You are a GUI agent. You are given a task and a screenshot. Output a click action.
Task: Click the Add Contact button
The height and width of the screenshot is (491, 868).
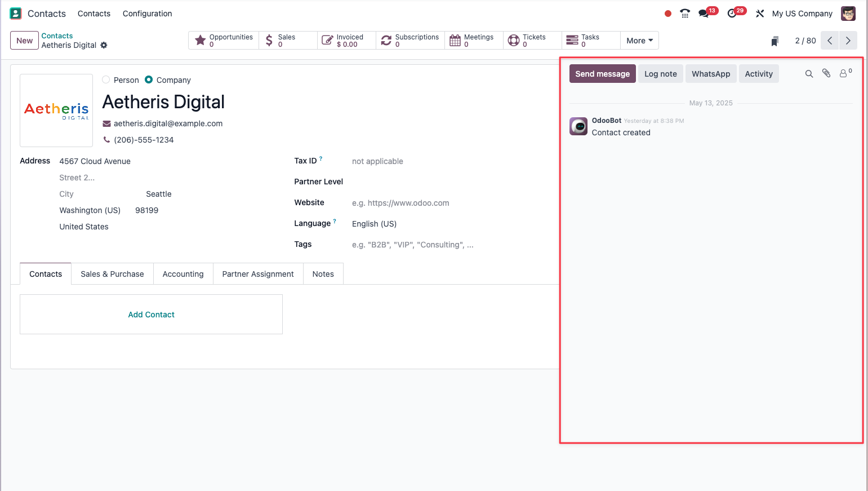(152, 315)
